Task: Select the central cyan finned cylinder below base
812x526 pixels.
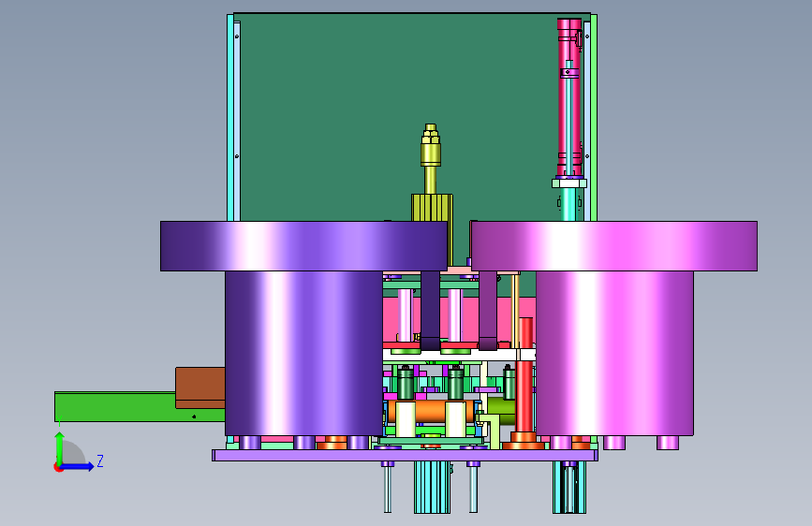Action: pos(432,488)
